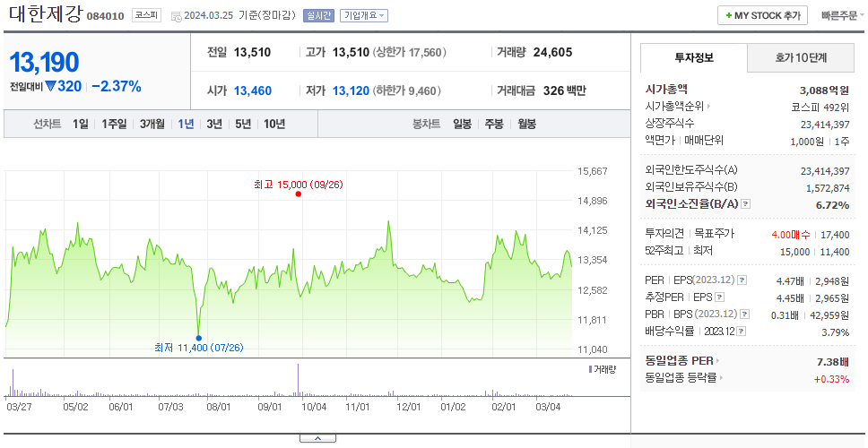This screenshot has width=868, height=448.
Task: Select the 1년 line chart period
Action: (x=186, y=124)
